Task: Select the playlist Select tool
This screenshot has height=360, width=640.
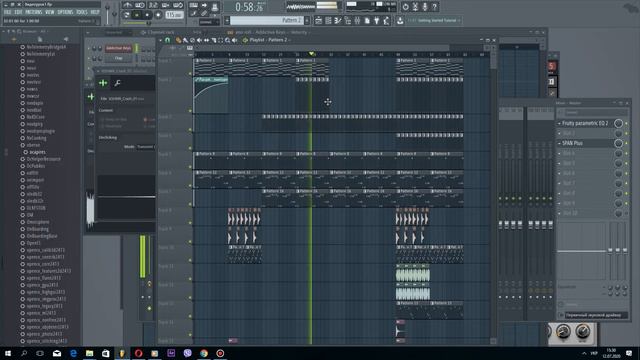Action: tap(220, 40)
